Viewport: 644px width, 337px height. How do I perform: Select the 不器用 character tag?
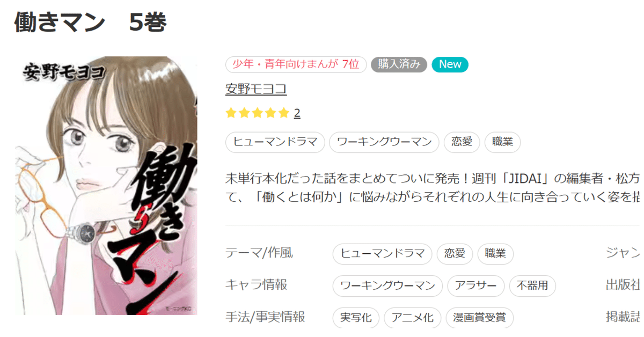click(532, 286)
